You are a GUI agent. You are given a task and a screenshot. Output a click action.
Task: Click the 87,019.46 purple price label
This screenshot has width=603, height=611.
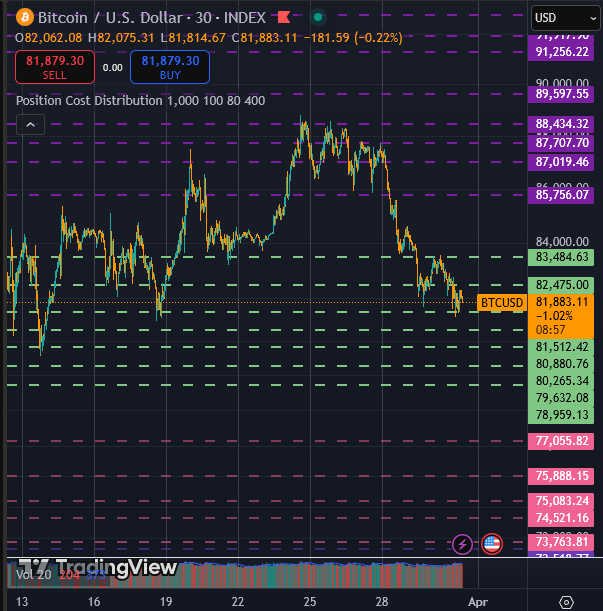pyautogui.click(x=561, y=162)
